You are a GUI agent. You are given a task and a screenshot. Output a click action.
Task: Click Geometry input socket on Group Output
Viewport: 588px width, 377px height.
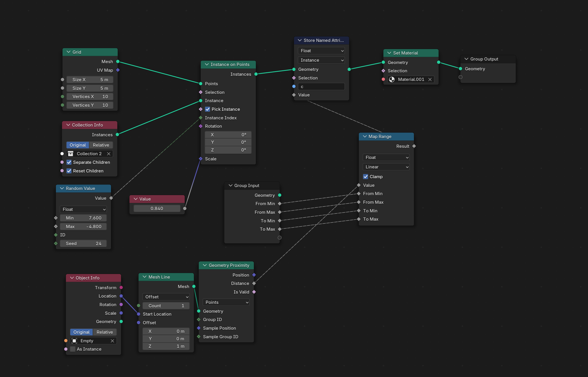click(x=461, y=69)
